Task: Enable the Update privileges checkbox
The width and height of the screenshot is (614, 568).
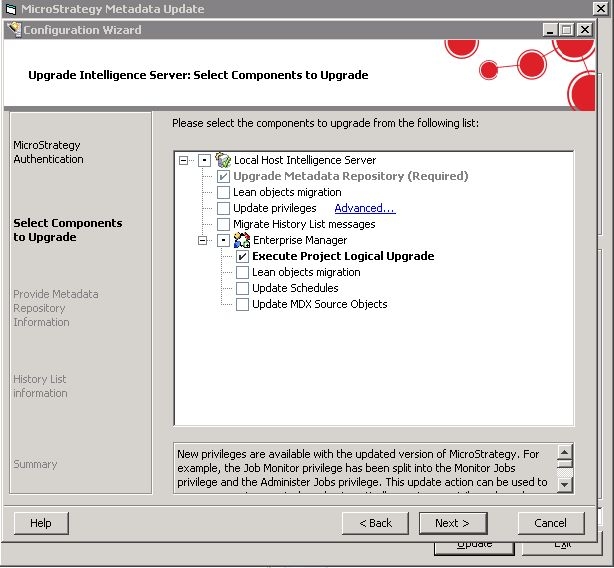Action: tap(224, 208)
